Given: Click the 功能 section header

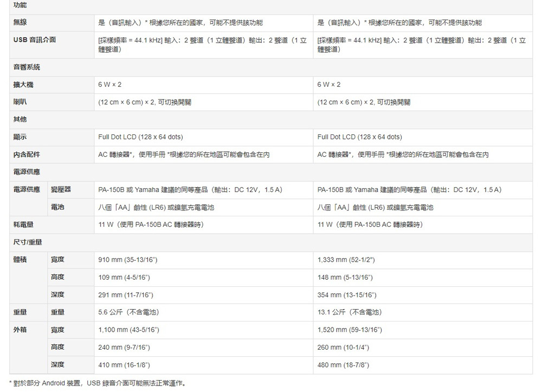Looking at the screenshot, I should (x=20, y=5).
